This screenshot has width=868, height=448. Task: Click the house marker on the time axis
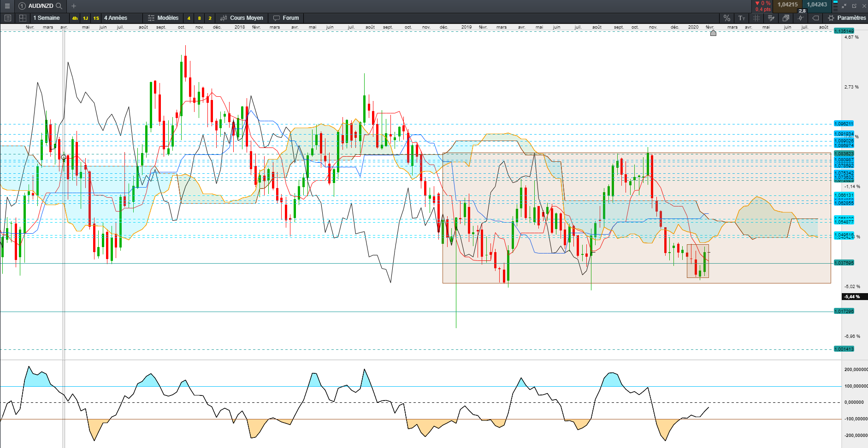(713, 33)
